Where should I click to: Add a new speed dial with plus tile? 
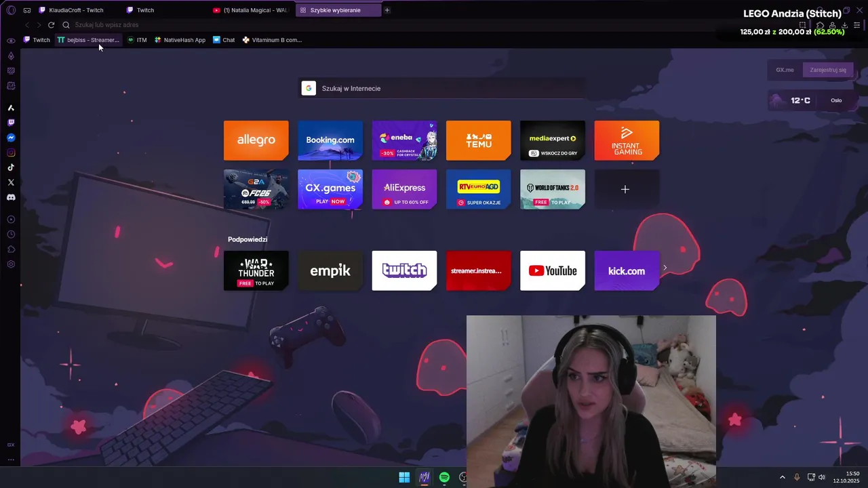(627, 189)
